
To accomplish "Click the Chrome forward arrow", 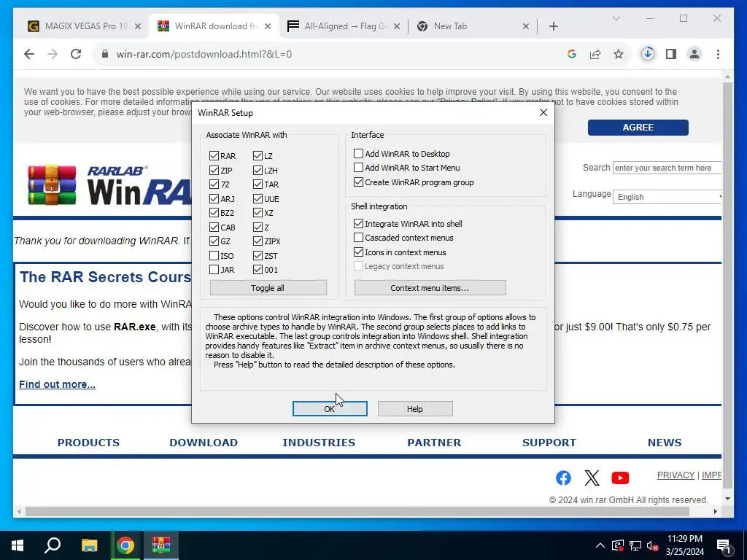I will point(53,54).
